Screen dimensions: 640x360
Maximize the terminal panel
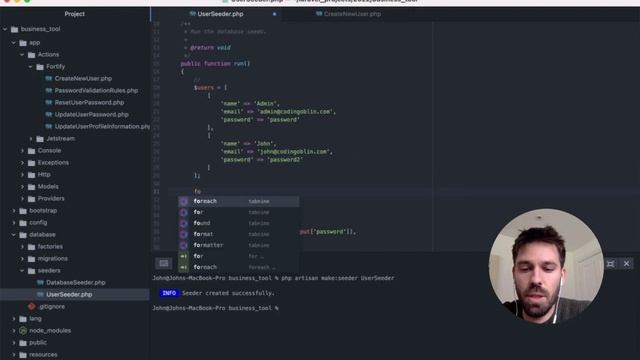[x=610, y=264]
